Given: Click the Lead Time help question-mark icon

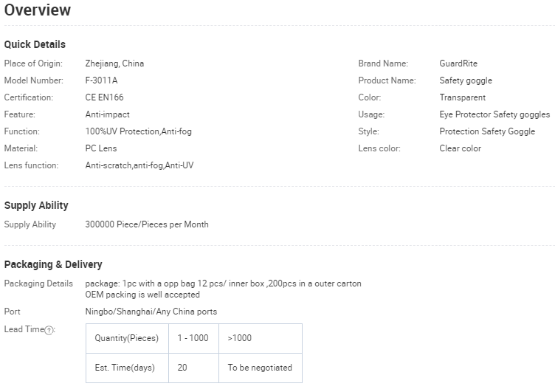Looking at the screenshot, I should [x=49, y=330].
